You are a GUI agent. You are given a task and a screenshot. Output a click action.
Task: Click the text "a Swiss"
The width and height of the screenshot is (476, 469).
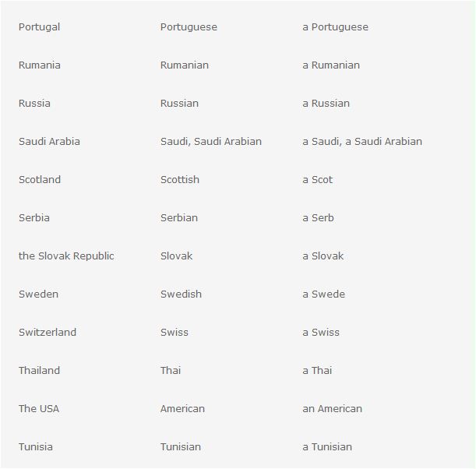pyautogui.click(x=321, y=333)
